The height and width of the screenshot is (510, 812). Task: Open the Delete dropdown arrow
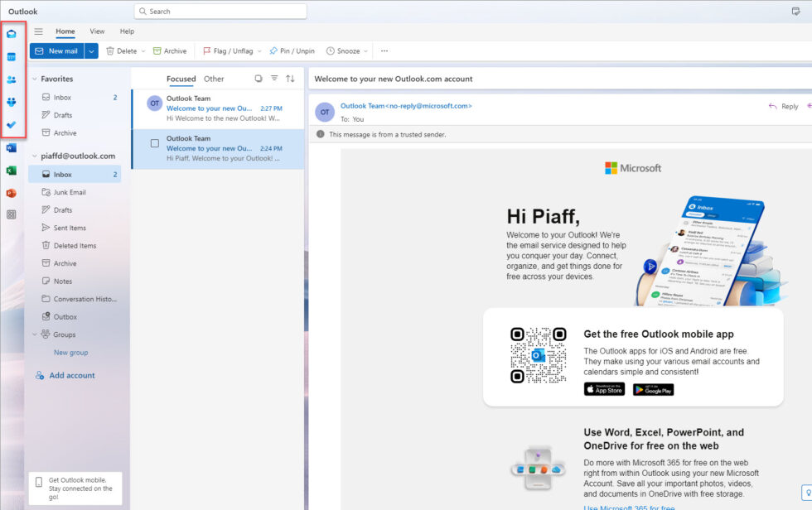145,51
